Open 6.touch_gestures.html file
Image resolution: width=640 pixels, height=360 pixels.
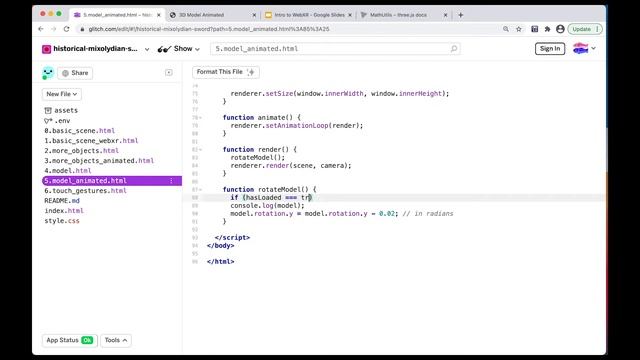coord(85,191)
